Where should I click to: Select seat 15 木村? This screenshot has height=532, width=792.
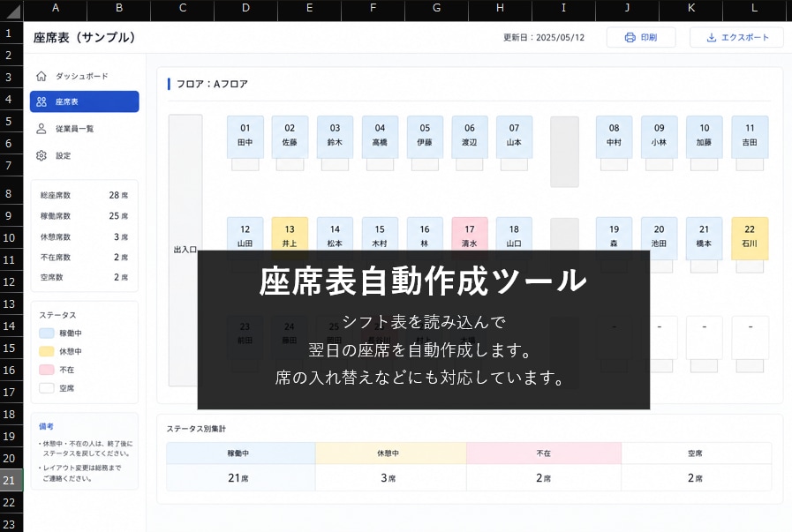380,234
